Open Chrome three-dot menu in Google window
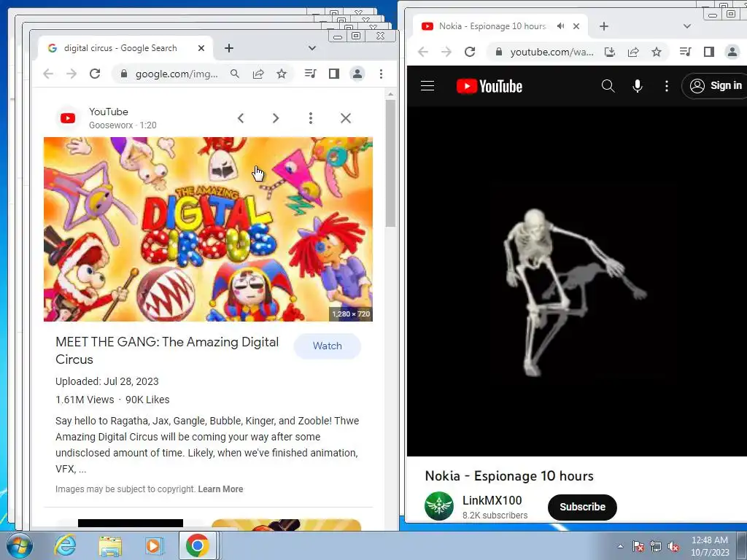 381,74
